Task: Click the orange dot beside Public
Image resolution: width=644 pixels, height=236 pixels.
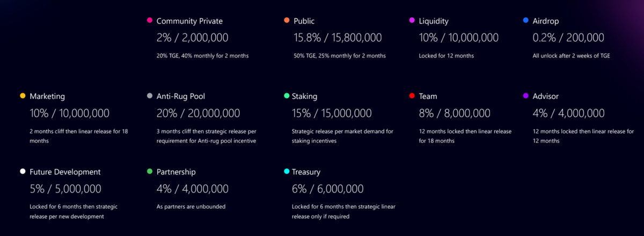Action: (287, 21)
